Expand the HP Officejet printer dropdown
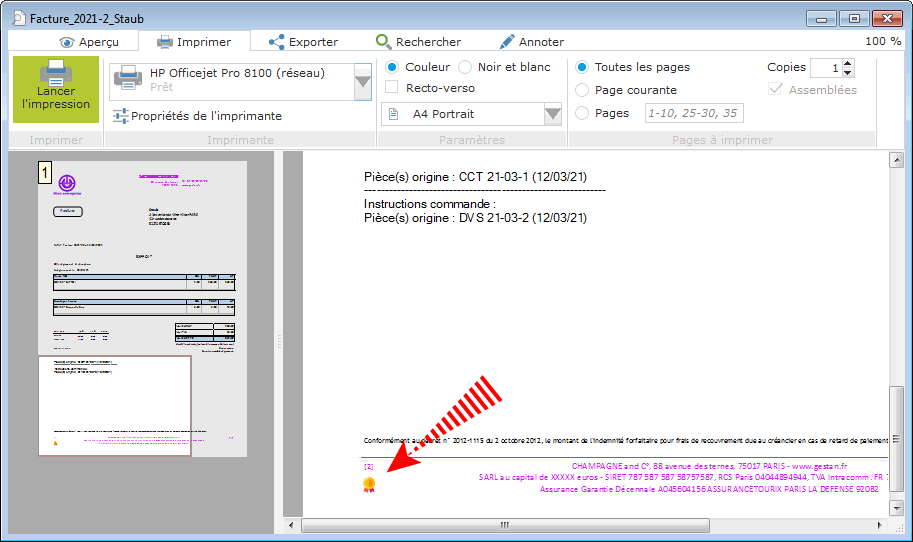Screen dimensions: 913x542 click(x=363, y=82)
